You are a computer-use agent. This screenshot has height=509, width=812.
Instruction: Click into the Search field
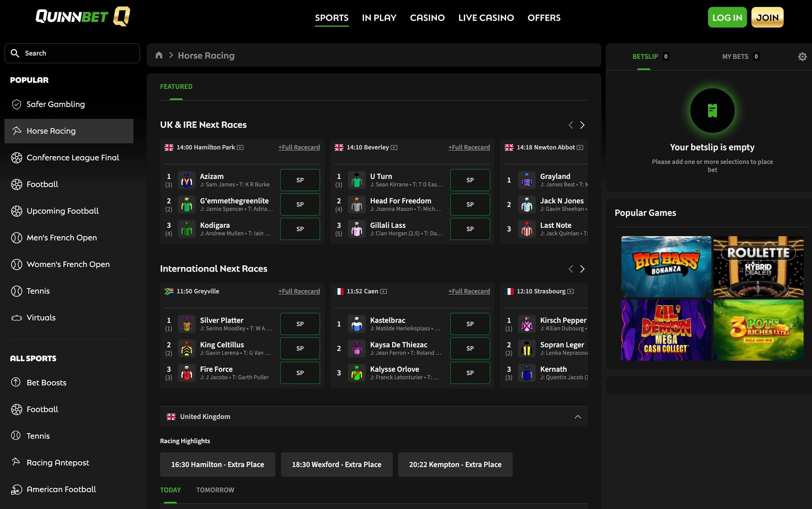[x=72, y=53]
